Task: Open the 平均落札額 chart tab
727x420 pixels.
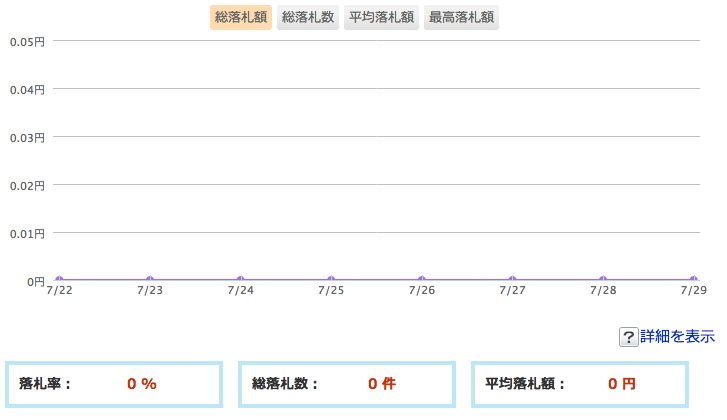Action: coord(380,18)
